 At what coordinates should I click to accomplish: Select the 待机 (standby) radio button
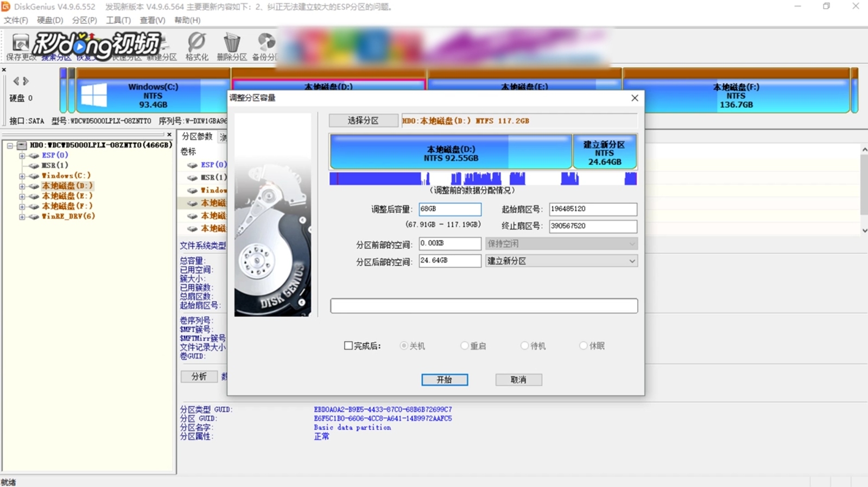[524, 345]
